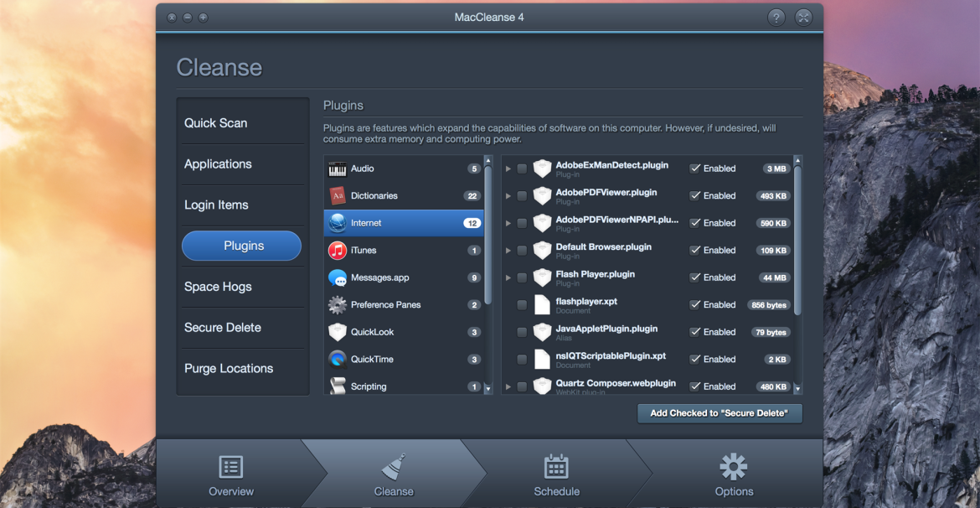Toggle the Enabled checkbox for flashplayer.xpt
The image size is (980, 508).
pos(694,304)
